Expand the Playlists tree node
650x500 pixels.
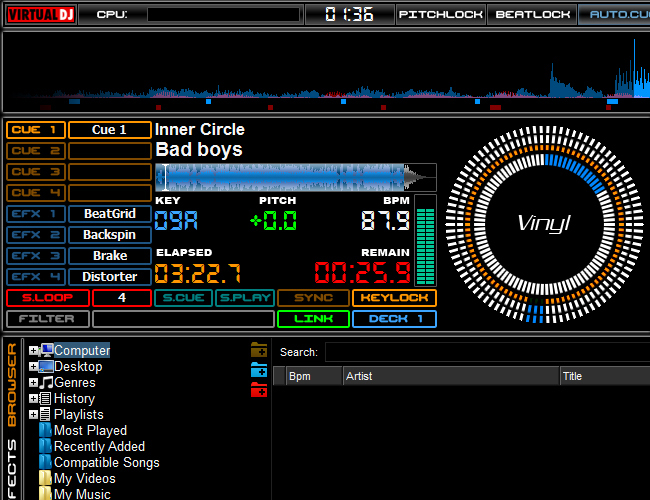pos(33,415)
